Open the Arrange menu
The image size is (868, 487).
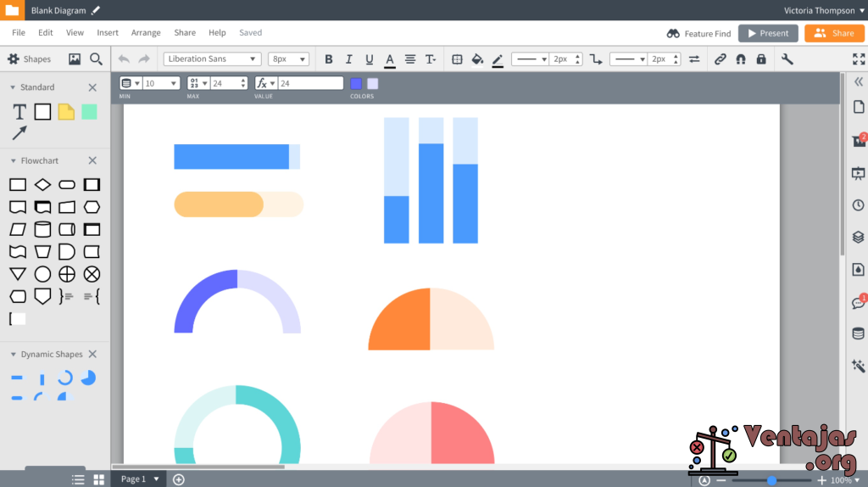146,33
